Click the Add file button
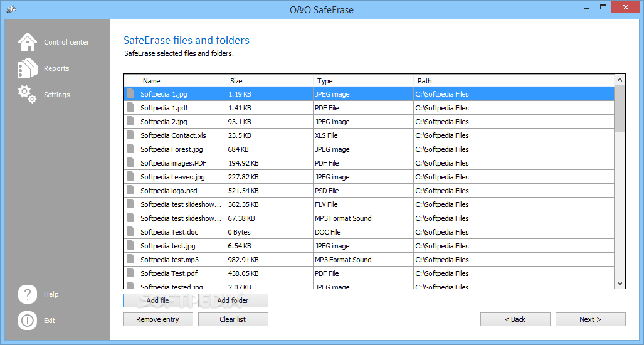Image resolution: width=644 pixels, height=345 pixels. click(x=158, y=300)
